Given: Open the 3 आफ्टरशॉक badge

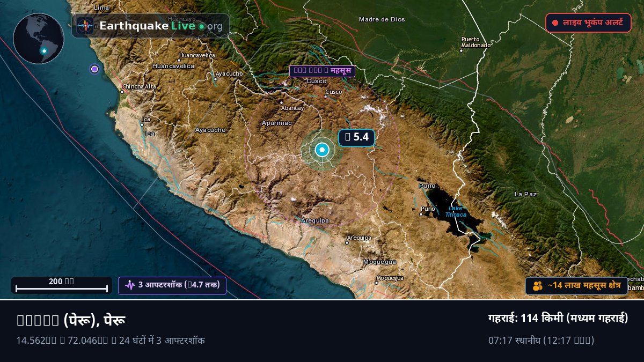Looking at the screenshot, I should point(172,285).
